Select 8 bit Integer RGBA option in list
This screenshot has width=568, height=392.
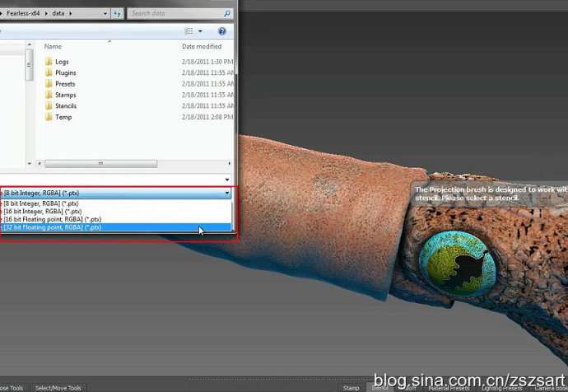(115, 203)
